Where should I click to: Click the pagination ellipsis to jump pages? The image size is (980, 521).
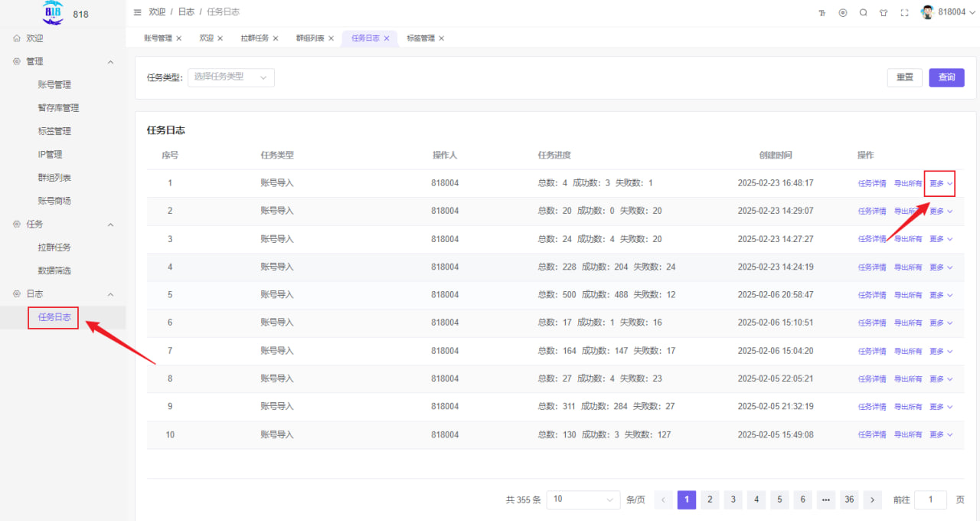point(826,500)
